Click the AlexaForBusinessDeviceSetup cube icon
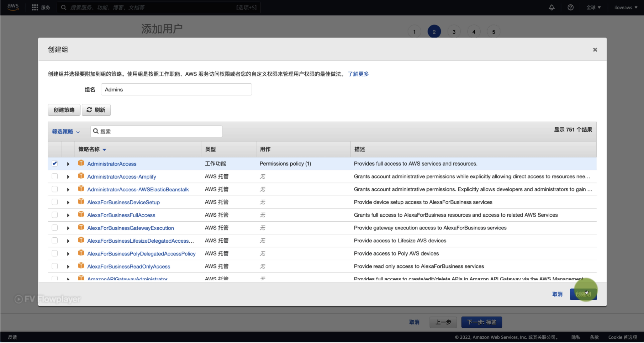644x343 pixels. (x=81, y=202)
